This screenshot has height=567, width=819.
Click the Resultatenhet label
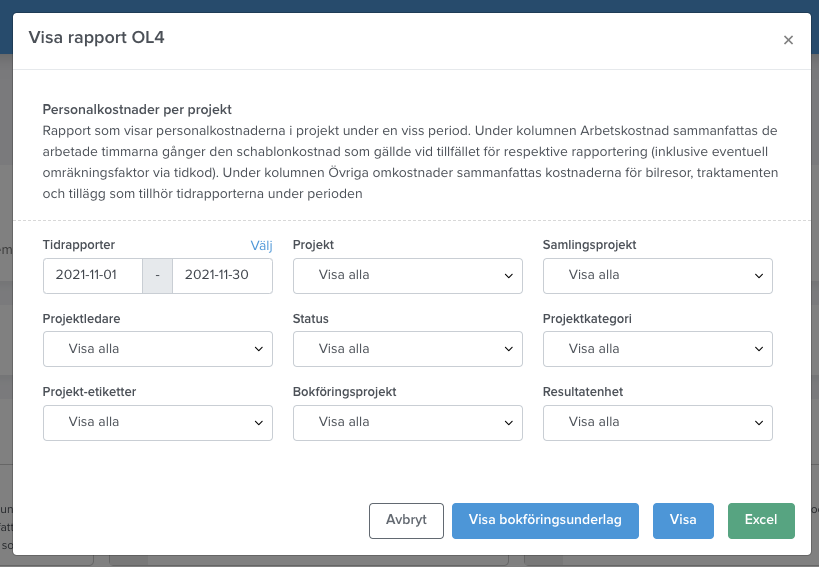[583, 392]
